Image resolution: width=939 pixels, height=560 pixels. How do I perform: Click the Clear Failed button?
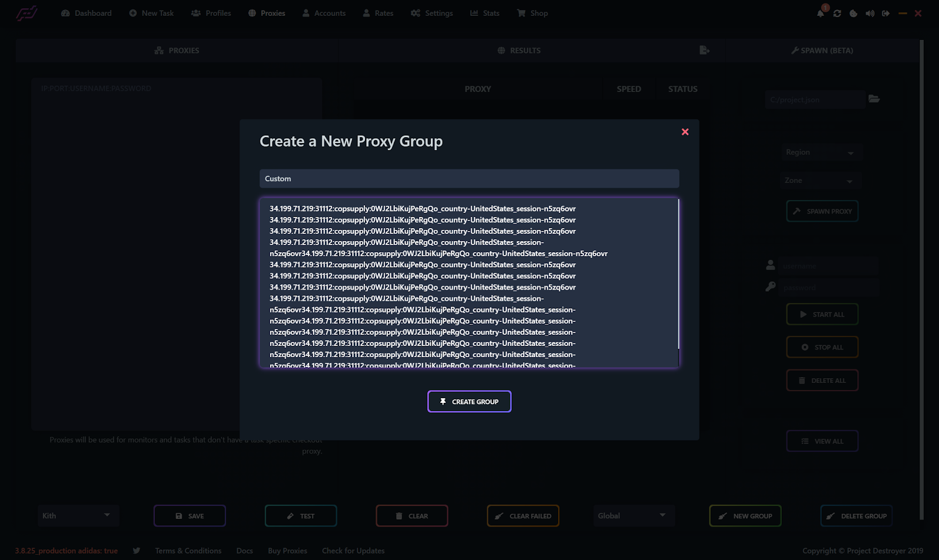(x=523, y=516)
